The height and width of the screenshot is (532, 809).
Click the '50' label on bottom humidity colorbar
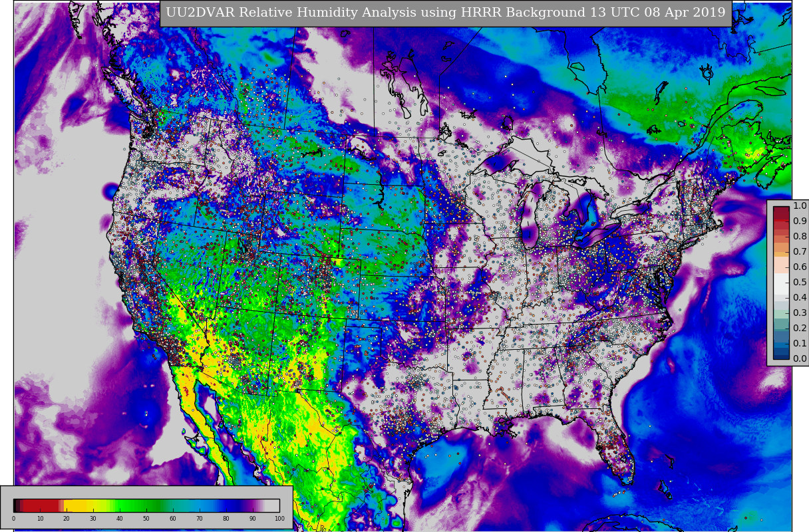click(x=146, y=519)
